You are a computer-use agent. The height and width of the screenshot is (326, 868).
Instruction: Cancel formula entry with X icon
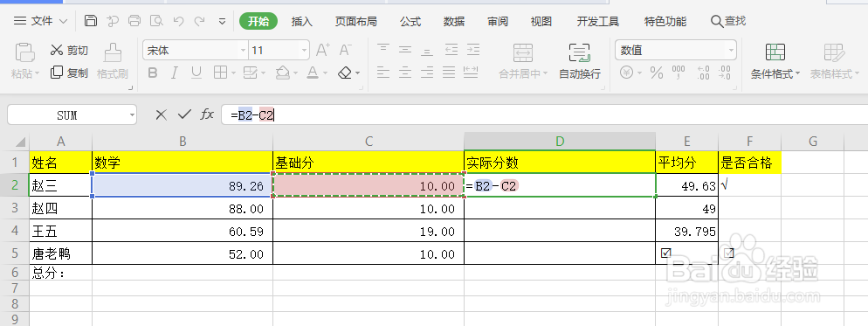pyautogui.click(x=161, y=114)
